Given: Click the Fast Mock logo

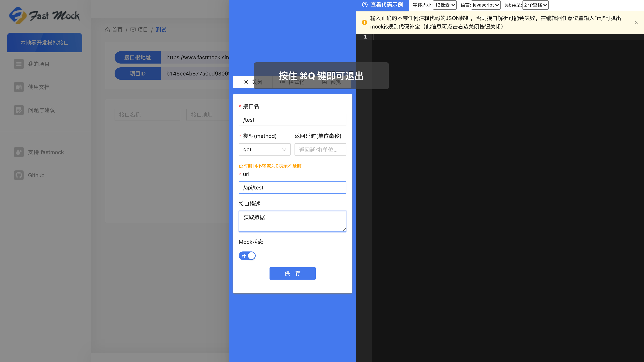Looking at the screenshot, I should coord(44,16).
